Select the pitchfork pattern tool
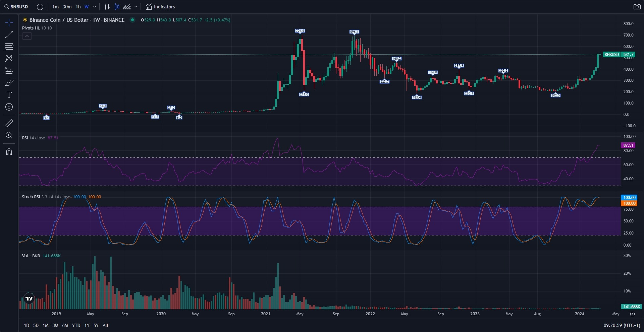 (9, 59)
